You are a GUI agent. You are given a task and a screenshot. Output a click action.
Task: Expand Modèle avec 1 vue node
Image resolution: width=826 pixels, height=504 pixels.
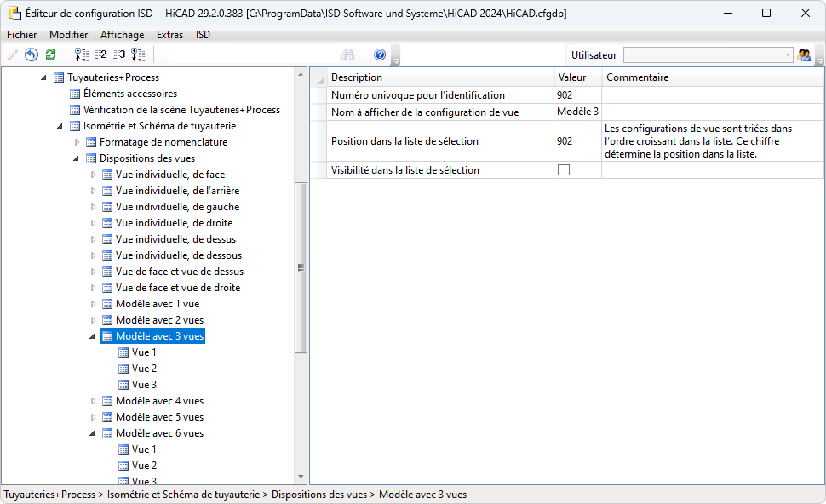click(x=93, y=304)
